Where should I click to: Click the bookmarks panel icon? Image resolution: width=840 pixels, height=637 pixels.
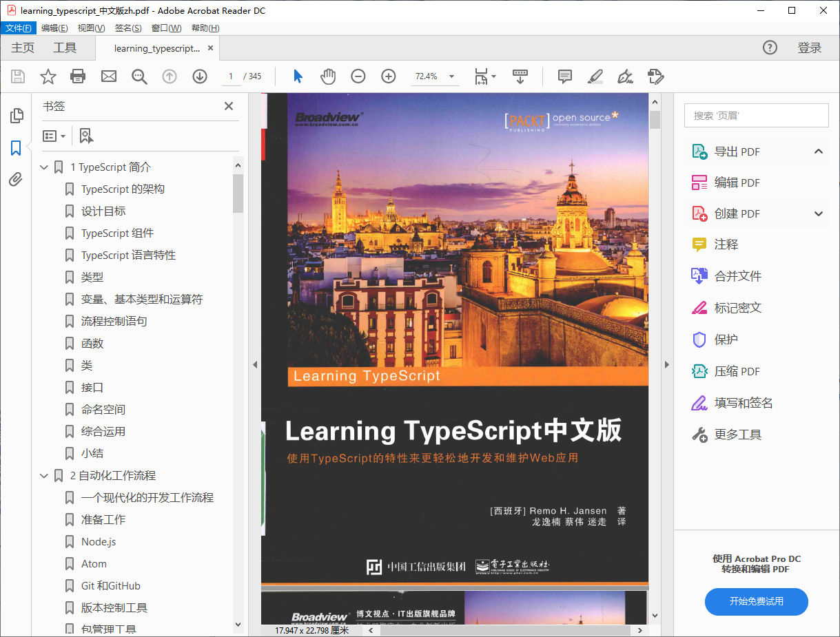(16, 147)
